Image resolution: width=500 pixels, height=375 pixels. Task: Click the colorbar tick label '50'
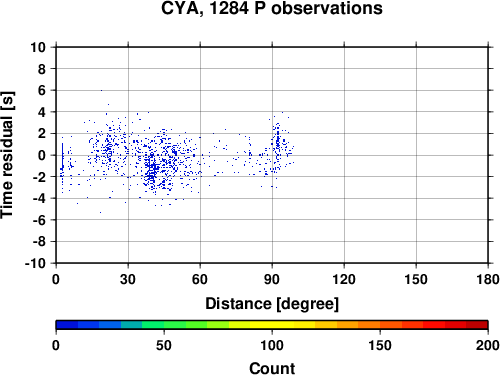[164, 345]
